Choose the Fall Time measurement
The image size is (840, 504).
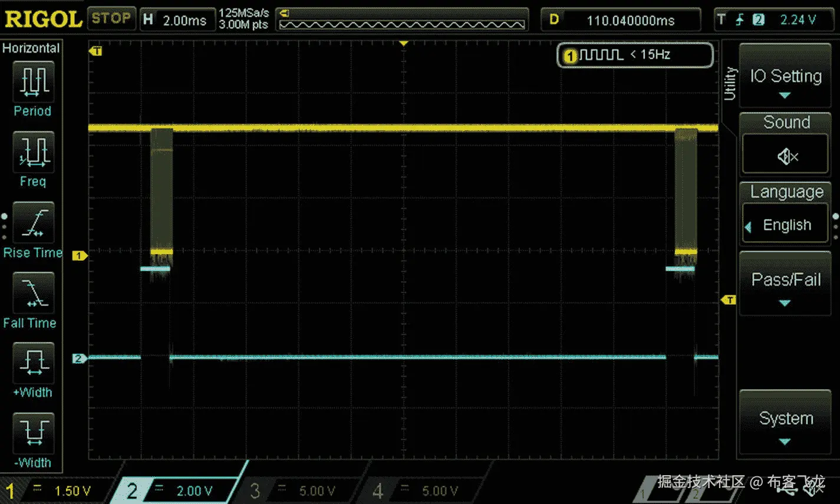tap(32, 293)
